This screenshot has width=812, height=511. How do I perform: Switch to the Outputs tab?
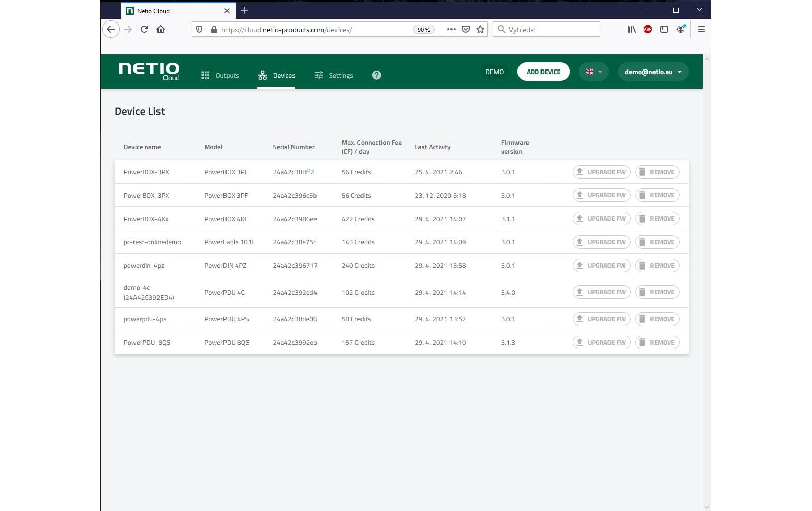tap(220, 75)
